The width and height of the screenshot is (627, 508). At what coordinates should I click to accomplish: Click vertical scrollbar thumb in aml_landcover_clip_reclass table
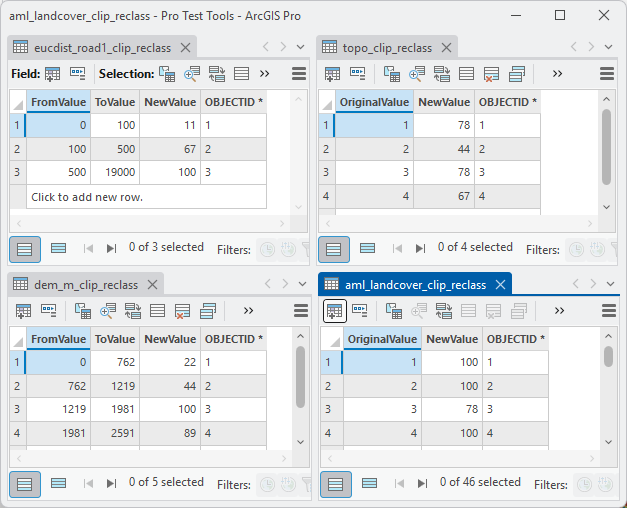[609, 357]
